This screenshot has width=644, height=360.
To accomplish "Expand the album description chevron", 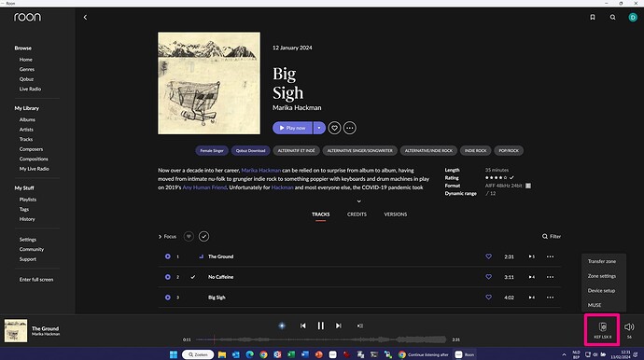I will (358, 201).
